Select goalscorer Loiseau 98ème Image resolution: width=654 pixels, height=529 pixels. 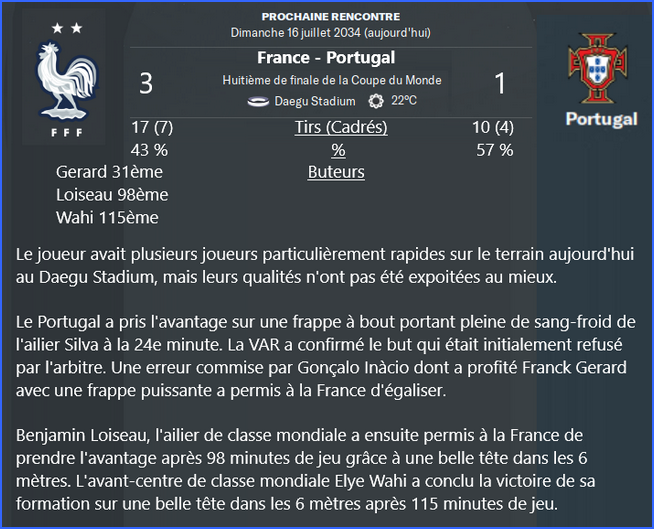pyautogui.click(x=112, y=195)
